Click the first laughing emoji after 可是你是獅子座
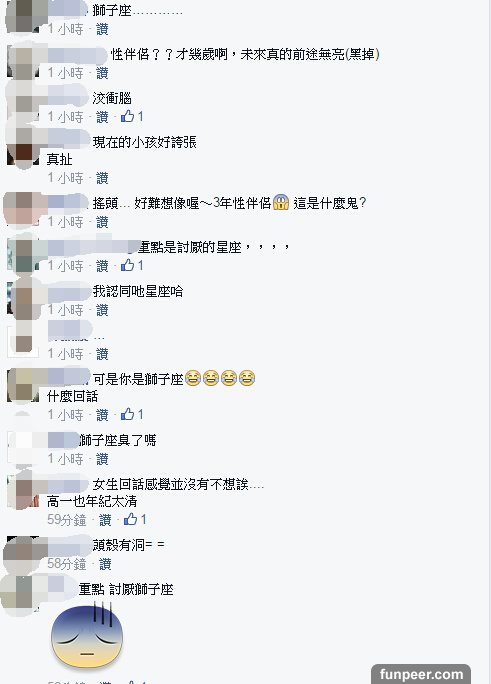The width and height of the screenshot is (491, 684). [x=193, y=378]
